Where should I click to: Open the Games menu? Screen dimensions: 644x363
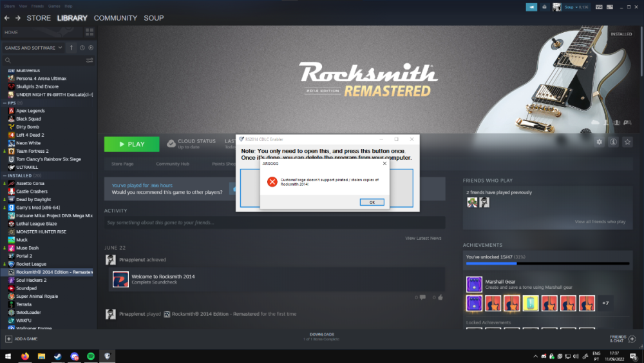[54, 6]
